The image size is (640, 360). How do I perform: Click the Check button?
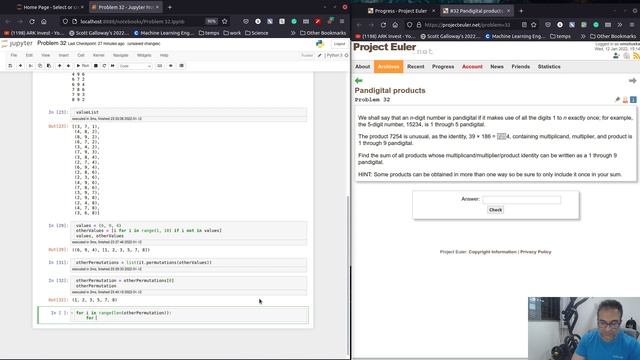coord(495,210)
